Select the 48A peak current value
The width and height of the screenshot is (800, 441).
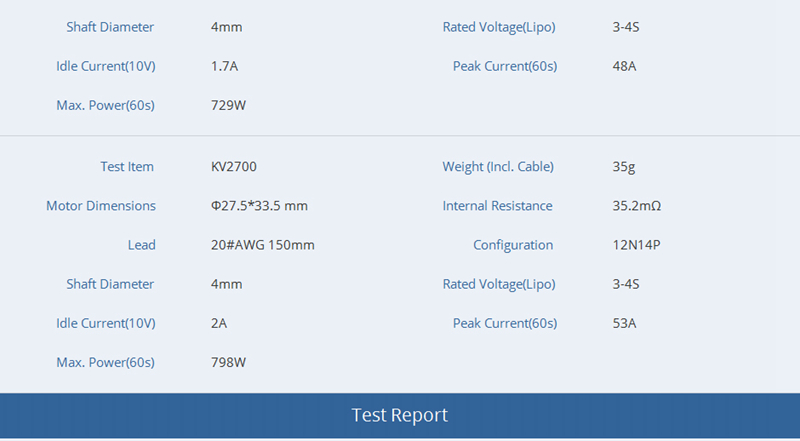(x=624, y=66)
